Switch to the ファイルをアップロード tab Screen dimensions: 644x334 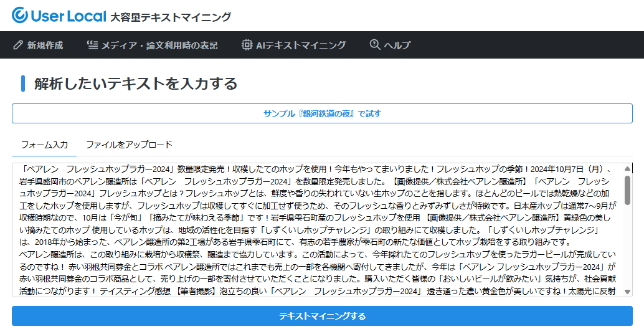(129, 145)
